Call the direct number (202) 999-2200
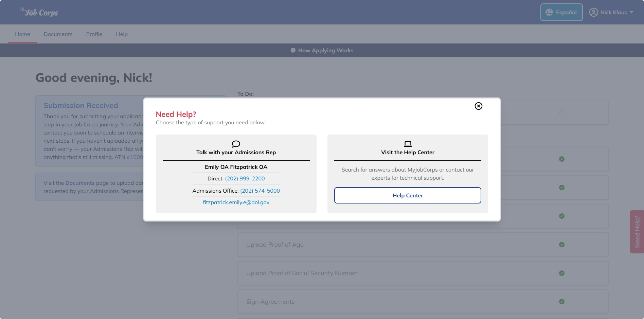The width and height of the screenshot is (644, 319). click(245, 178)
